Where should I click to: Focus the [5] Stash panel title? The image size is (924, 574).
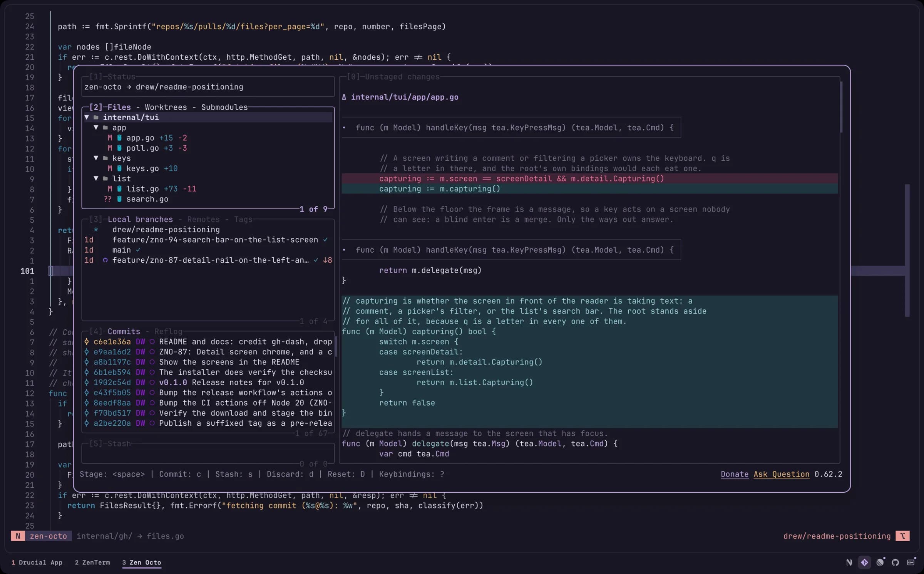[x=110, y=443]
